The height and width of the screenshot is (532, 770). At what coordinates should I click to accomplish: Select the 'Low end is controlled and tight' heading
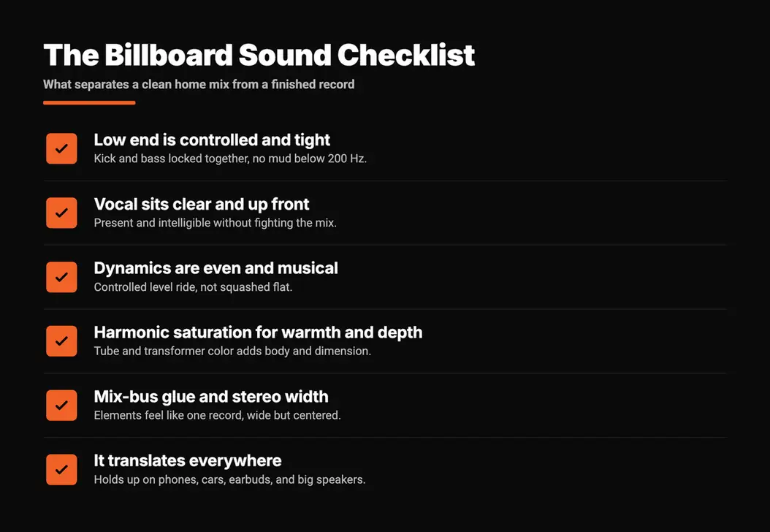click(212, 140)
